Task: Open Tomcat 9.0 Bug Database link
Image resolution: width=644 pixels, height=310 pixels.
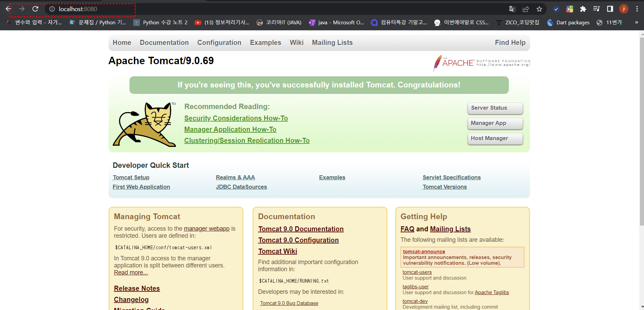Action: coord(289,303)
